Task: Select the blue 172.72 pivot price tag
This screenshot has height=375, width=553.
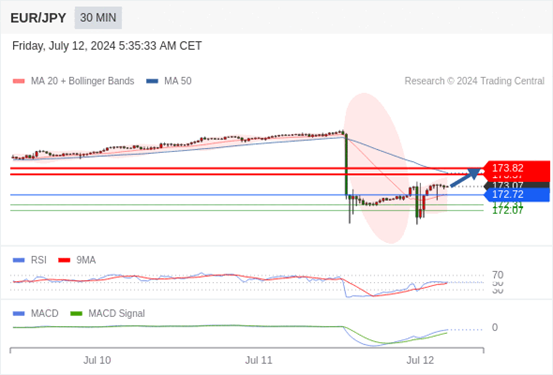Action: [516, 194]
